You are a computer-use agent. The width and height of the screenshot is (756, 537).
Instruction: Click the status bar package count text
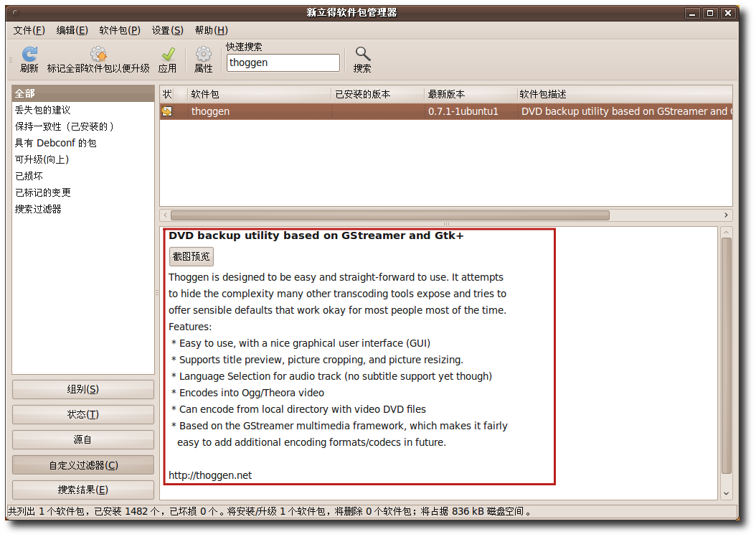click(270, 511)
